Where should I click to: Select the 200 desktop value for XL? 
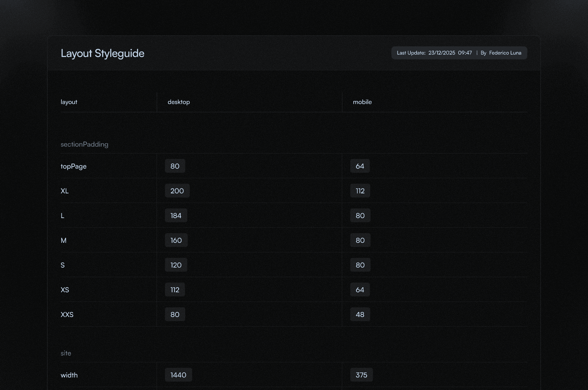pyautogui.click(x=177, y=191)
